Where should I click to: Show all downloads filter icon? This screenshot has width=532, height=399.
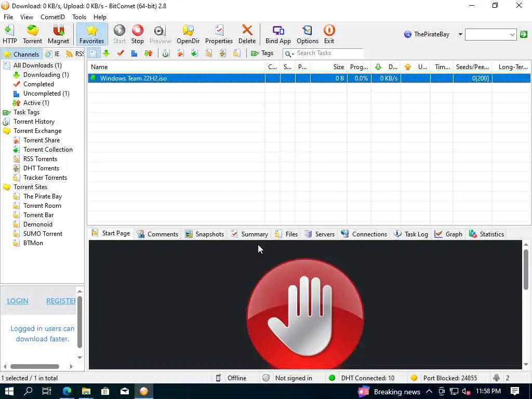[94, 54]
